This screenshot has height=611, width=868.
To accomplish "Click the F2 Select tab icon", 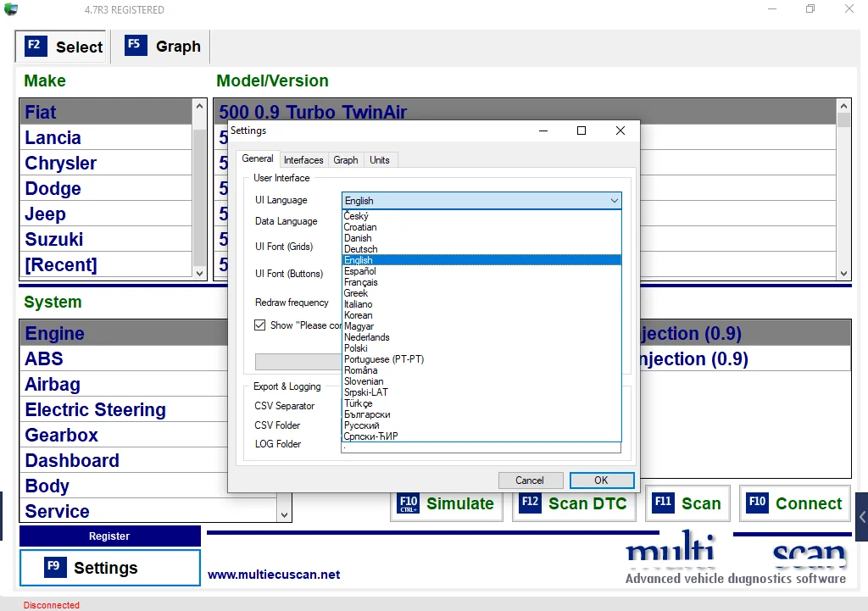I will [x=36, y=47].
